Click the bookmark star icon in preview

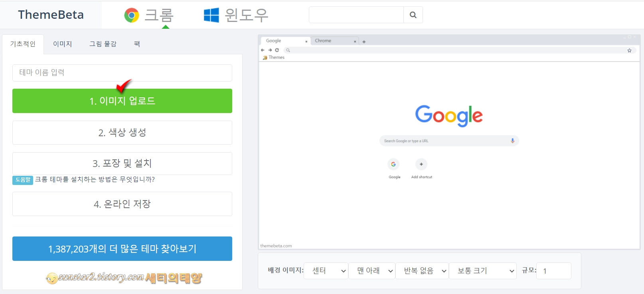click(629, 50)
